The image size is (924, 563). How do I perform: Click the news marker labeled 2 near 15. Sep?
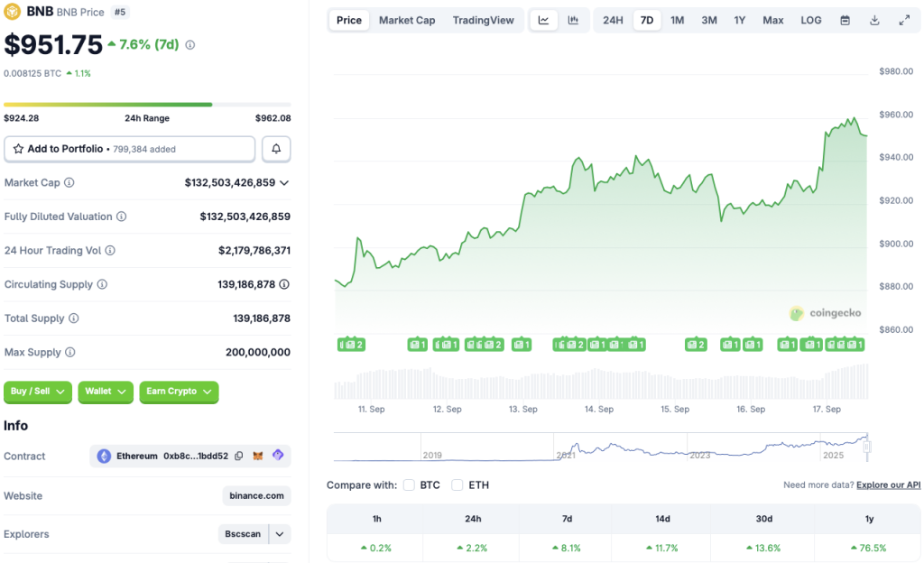click(696, 345)
